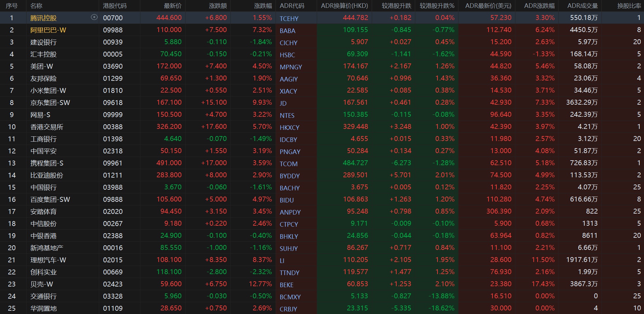Image resolution: width=644 pixels, height=314 pixels.
Task: Select the 美团-W stock row name
Action: [x=42, y=66]
